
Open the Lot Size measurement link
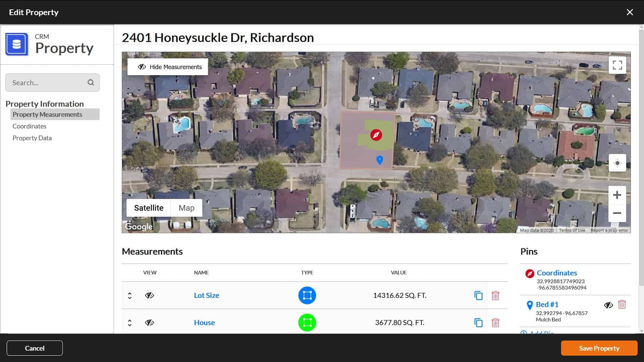coord(206,295)
